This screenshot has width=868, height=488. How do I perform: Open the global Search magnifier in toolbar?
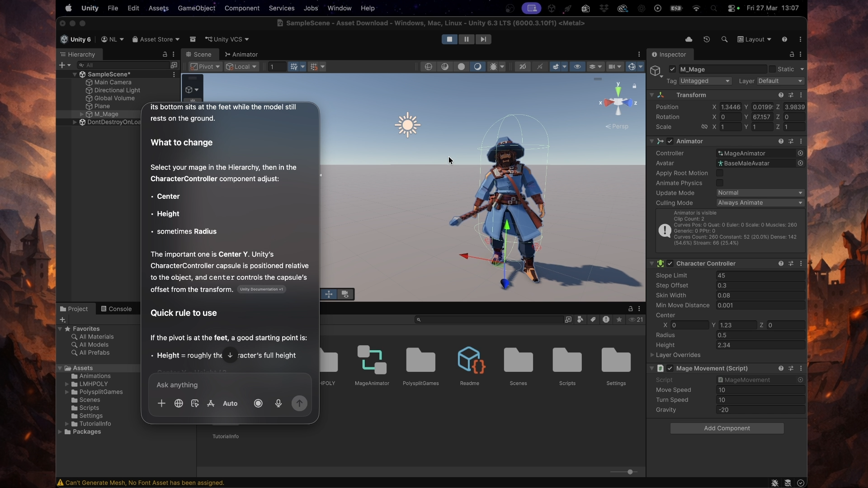click(x=724, y=39)
